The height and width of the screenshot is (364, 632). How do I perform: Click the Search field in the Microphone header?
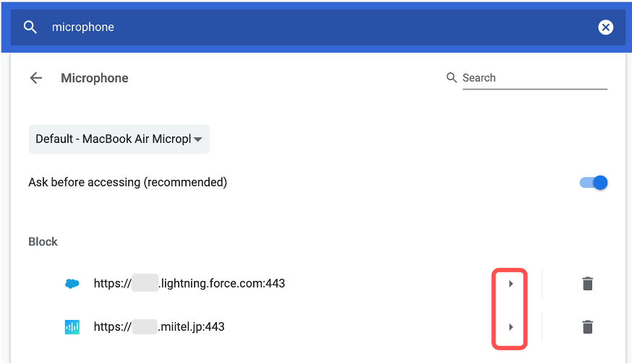pos(534,78)
